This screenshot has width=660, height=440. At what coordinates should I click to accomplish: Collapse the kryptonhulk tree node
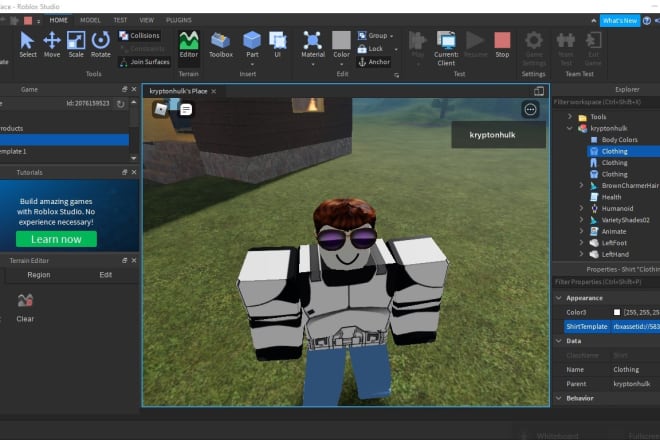tap(570, 128)
